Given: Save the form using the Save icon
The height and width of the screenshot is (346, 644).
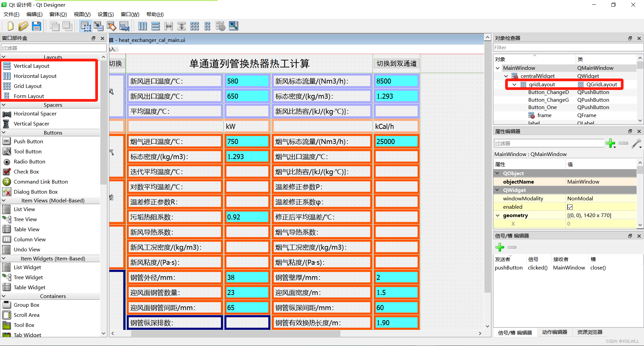Looking at the screenshot, I should pyautogui.click(x=37, y=26).
